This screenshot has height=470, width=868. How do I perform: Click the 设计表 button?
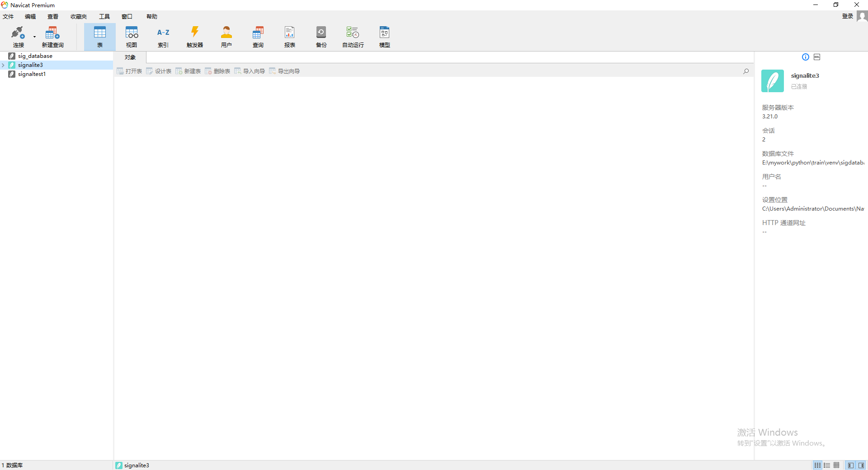[x=159, y=71]
